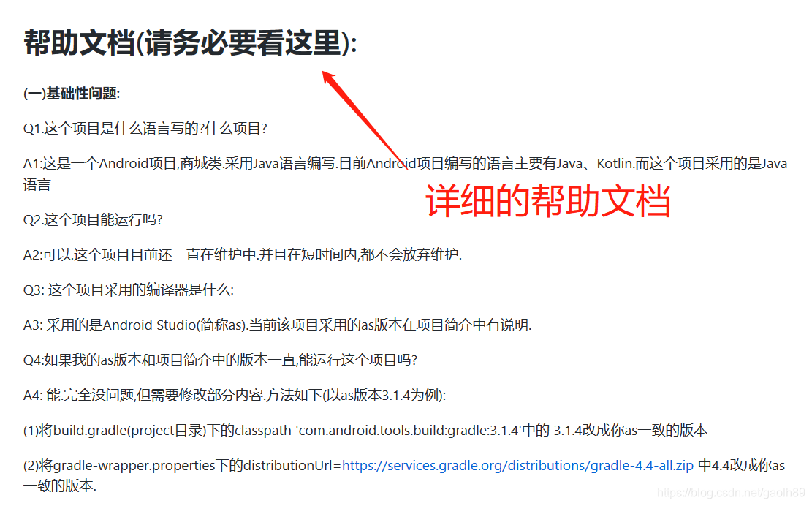Click answer A1 starting with 这是一个Android项目

(406, 174)
